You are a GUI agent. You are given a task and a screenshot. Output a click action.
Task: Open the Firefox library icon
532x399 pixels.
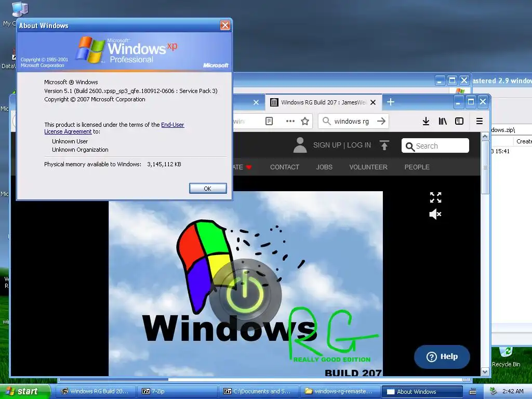pyautogui.click(x=443, y=121)
